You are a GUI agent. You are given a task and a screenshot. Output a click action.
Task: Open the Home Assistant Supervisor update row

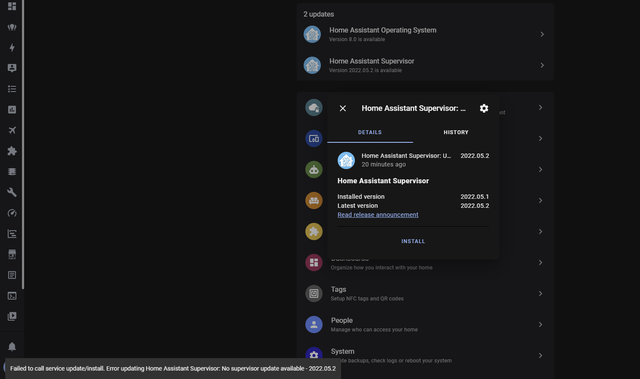click(x=425, y=65)
